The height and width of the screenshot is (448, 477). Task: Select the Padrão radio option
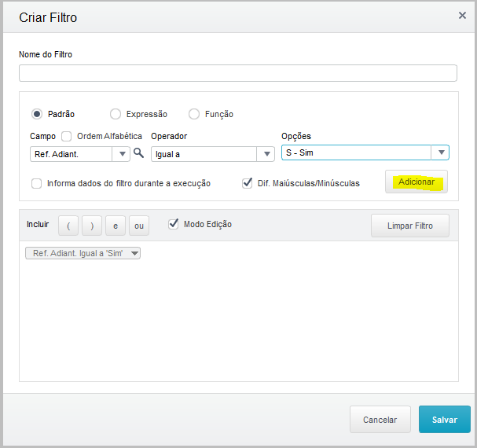click(x=37, y=114)
